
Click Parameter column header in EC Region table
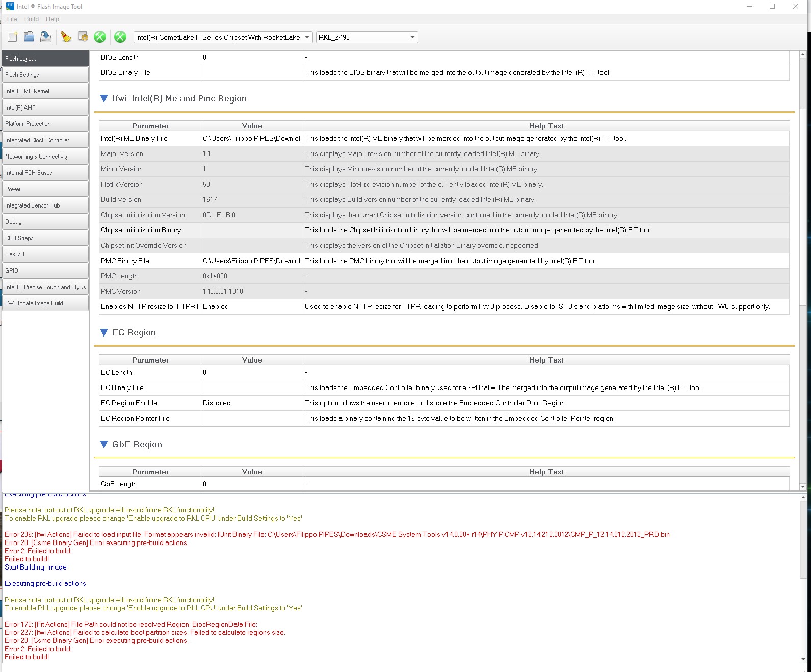pos(150,360)
